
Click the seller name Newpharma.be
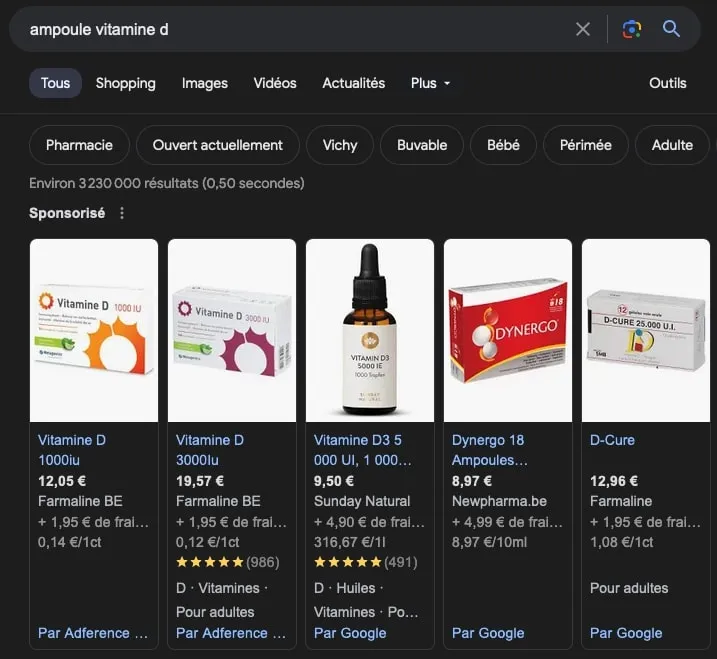tap(499, 501)
